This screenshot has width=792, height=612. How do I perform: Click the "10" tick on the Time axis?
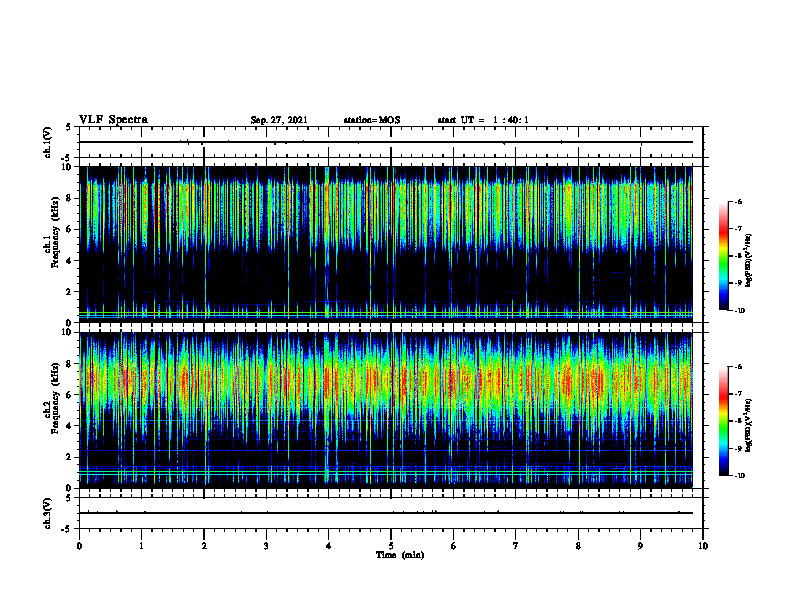(x=703, y=546)
